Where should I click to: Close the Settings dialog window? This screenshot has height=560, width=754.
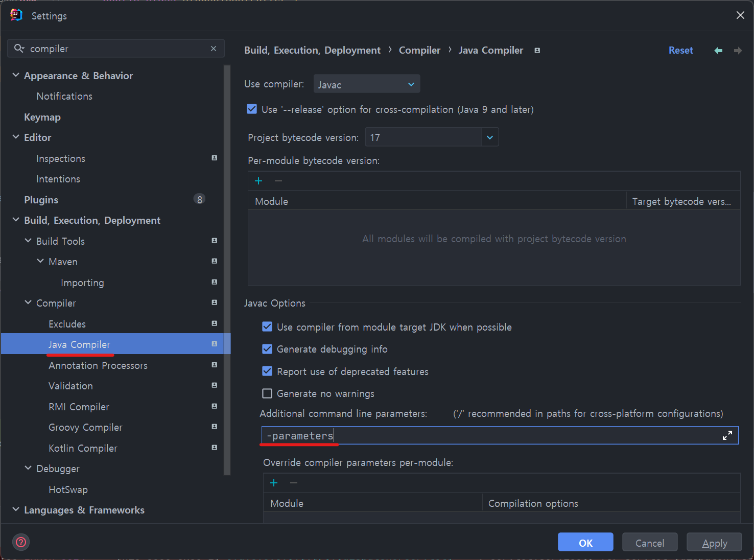(x=740, y=15)
